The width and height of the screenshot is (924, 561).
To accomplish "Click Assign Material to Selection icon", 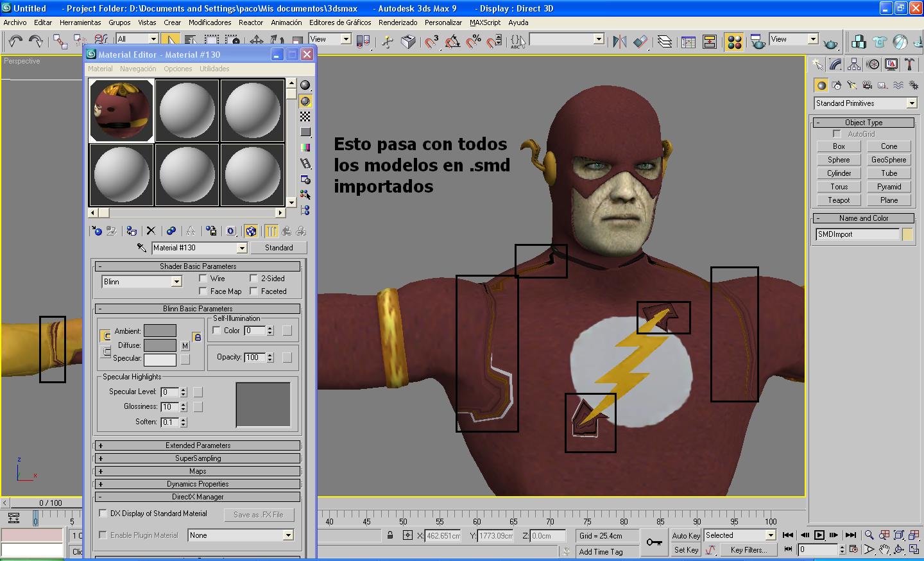I will pos(132,231).
